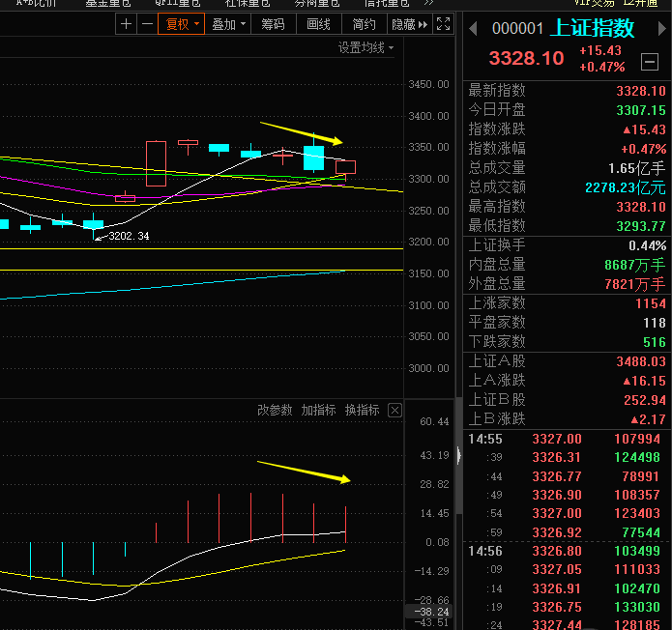Click the 最低指数 value 3293.77

[641, 226]
